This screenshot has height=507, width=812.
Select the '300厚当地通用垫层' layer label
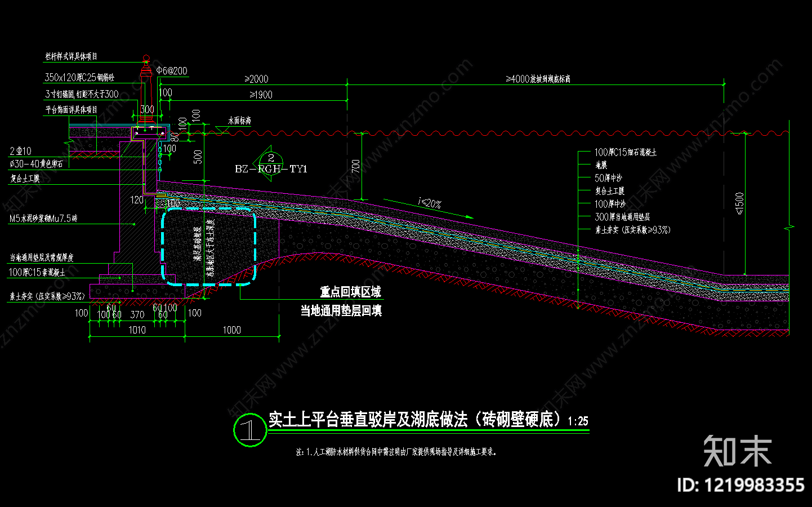(x=622, y=217)
